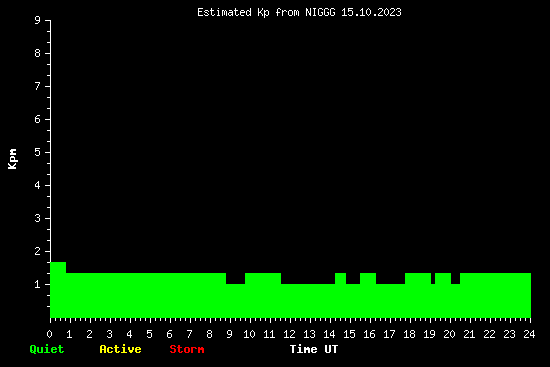Click the y-axis label 9
550x367 pixels.
[38, 21]
